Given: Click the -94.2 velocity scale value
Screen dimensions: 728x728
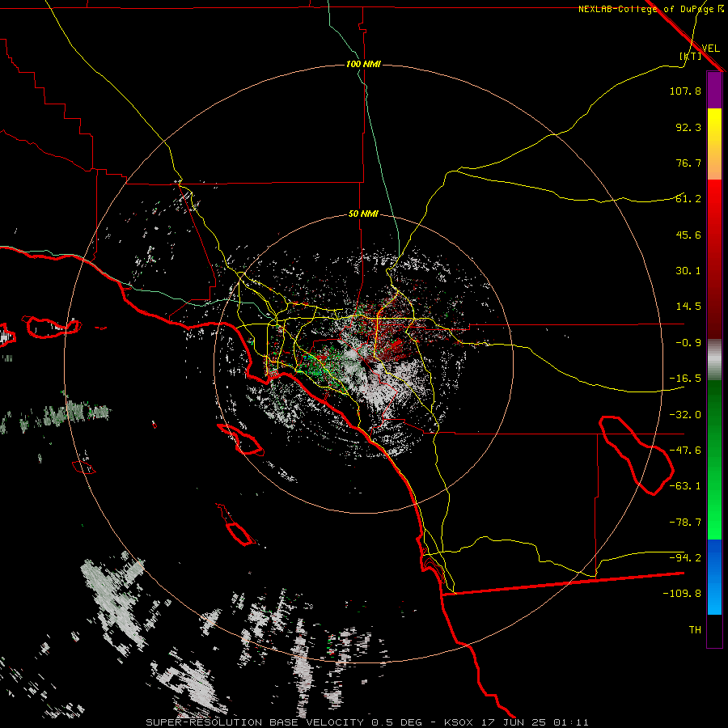Looking at the screenshot, I should coord(685,557).
